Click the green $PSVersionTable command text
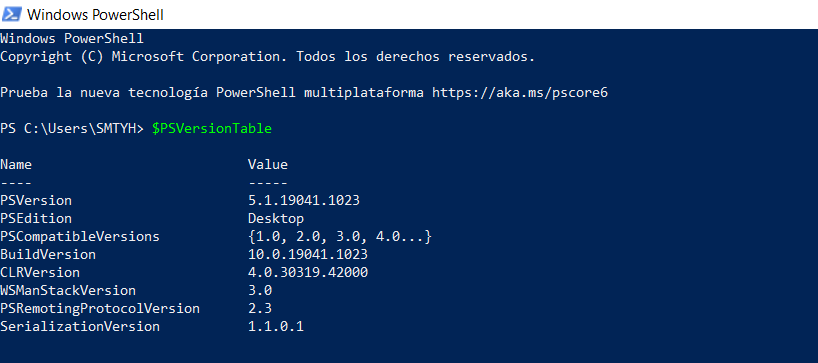The height and width of the screenshot is (363, 818). coord(212,129)
